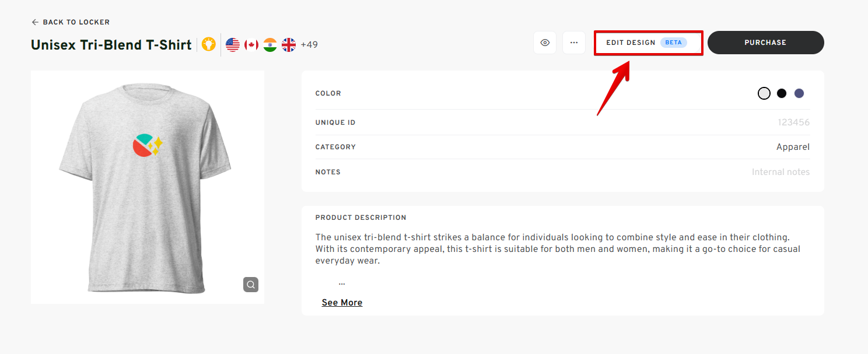
Task: Click the back arrow icon
Action: [35, 22]
